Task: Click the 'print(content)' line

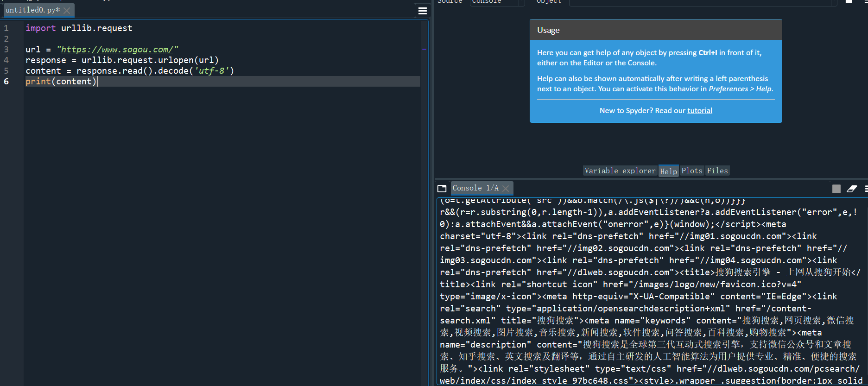Action: pyautogui.click(x=61, y=82)
